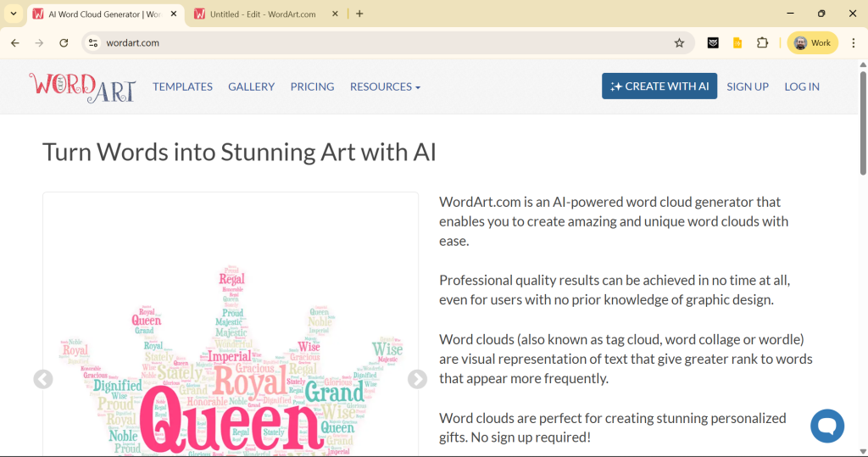Go to the previous carousel slide

tap(43, 379)
